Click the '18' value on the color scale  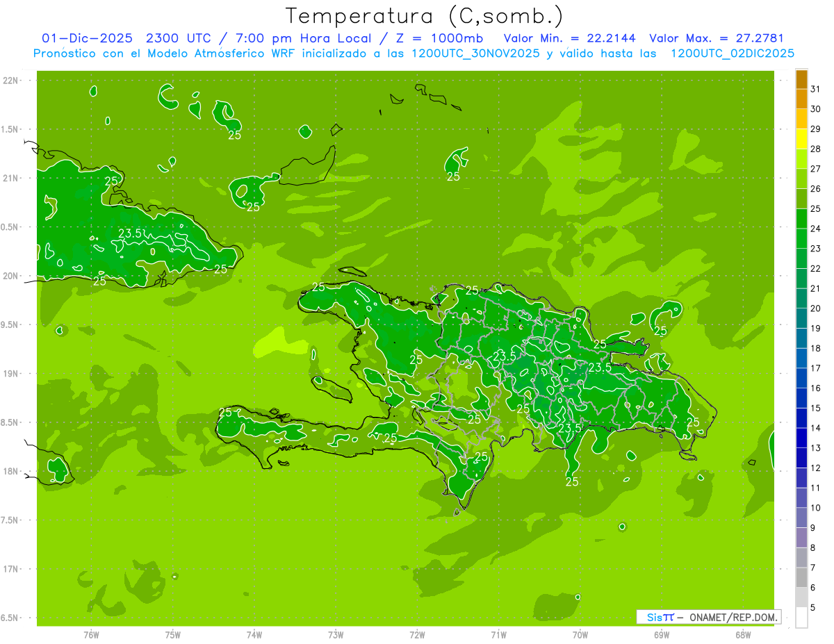coord(815,348)
